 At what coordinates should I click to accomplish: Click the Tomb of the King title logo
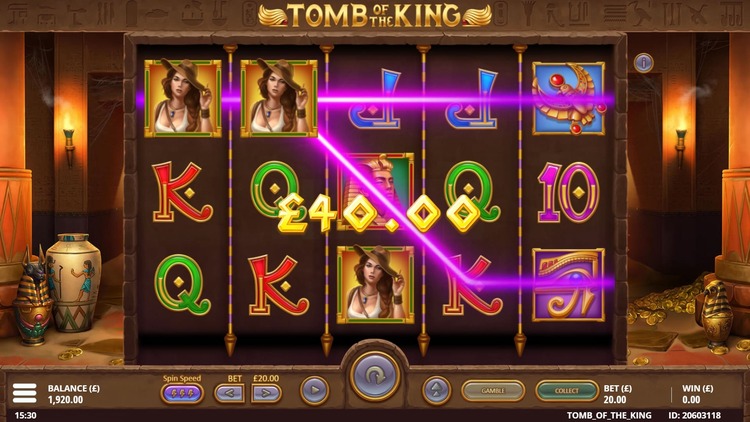[x=375, y=15]
